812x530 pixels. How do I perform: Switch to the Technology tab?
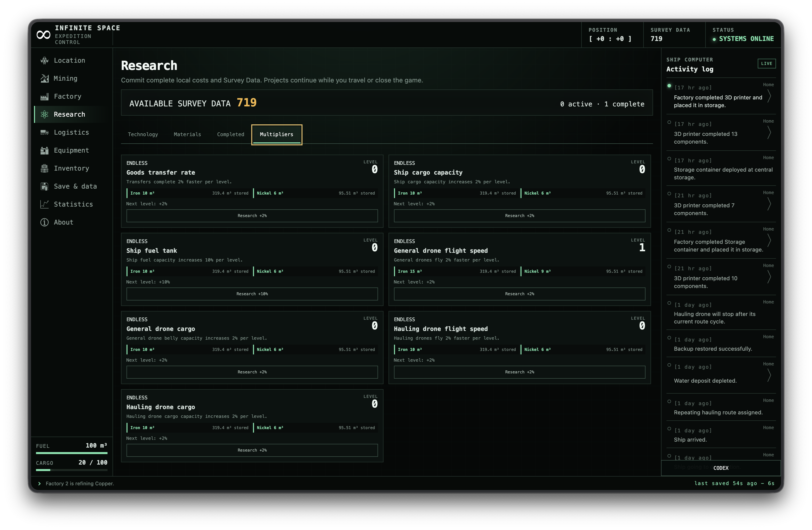click(143, 134)
